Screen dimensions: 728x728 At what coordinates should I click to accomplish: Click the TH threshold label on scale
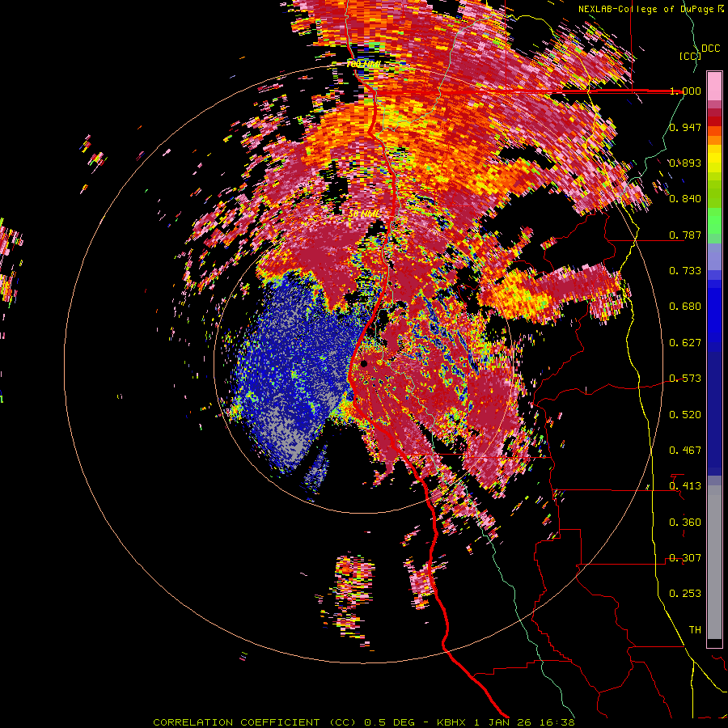(695, 630)
